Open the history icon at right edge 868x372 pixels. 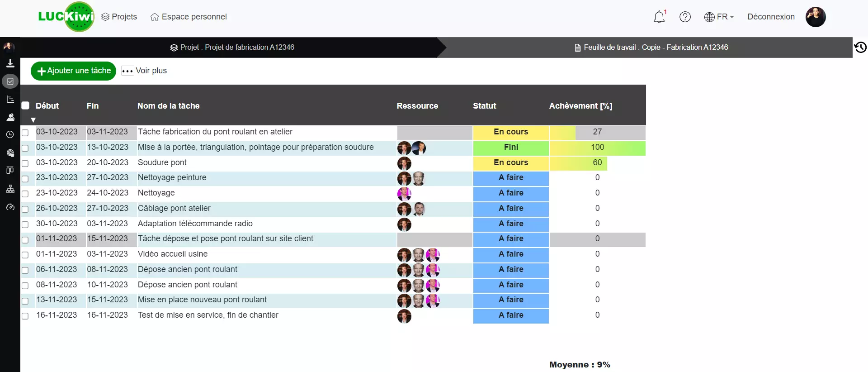pyautogui.click(x=860, y=47)
